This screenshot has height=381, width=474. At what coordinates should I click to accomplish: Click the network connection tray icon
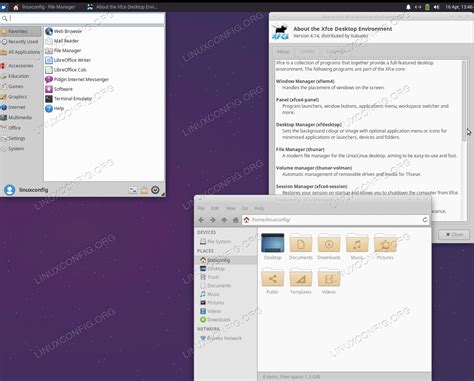coord(418,7)
